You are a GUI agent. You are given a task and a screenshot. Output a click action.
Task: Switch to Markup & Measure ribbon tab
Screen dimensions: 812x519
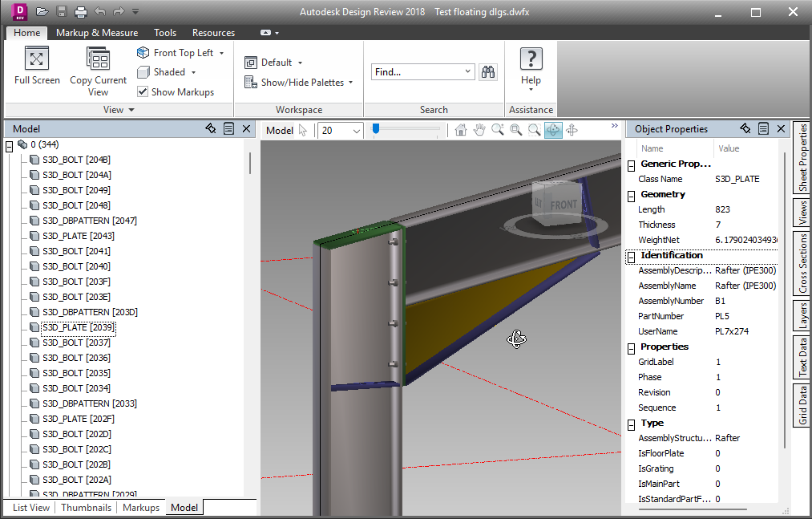(x=97, y=33)
